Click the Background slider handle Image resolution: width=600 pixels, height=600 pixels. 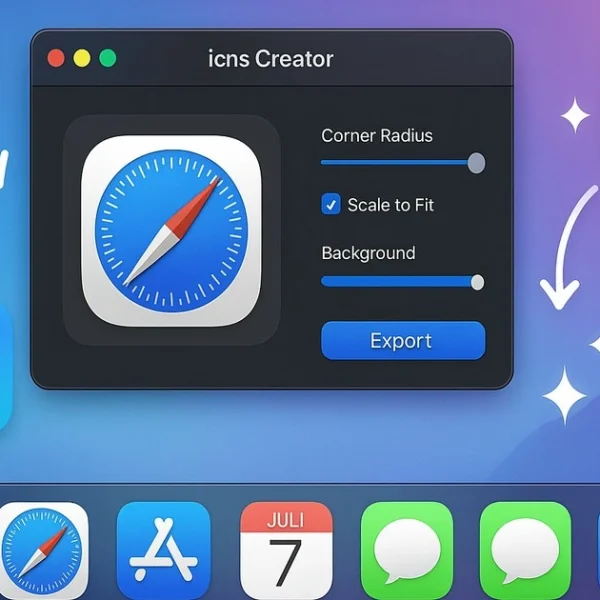[x=477, y=282]
